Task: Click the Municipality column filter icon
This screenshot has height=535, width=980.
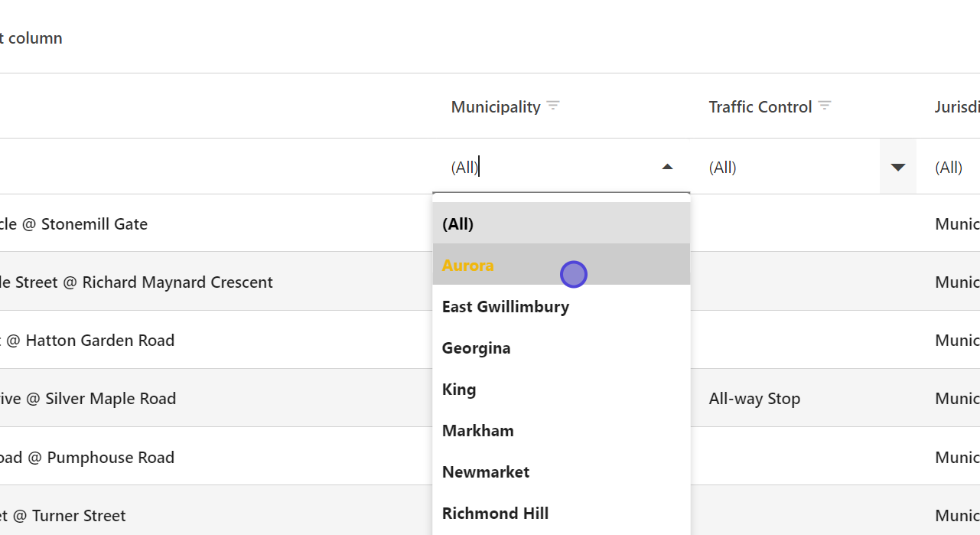Action: [553, 106]
